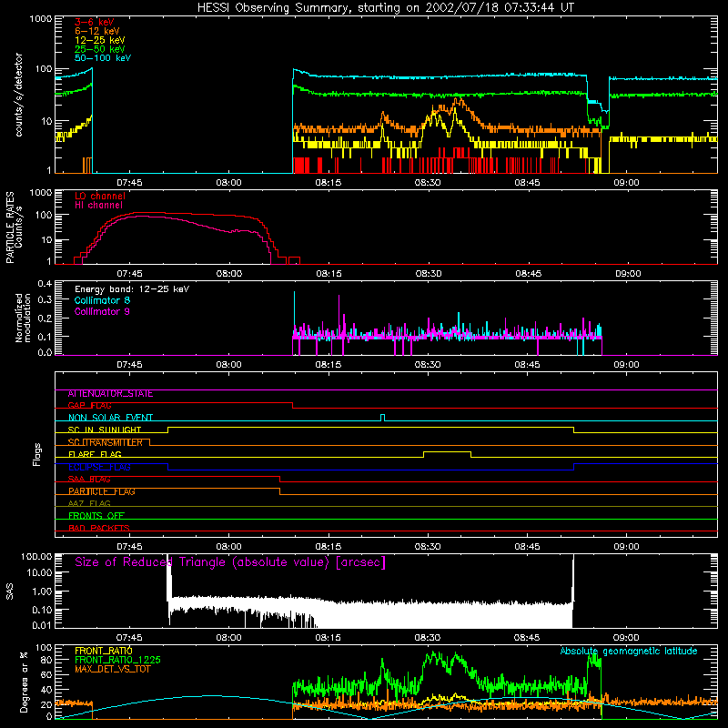728x728 pixels.
Task: Click the NON_SOLAR_EVENT bump near 08:23
Action: pyautogui.click(x=382, y=417)
